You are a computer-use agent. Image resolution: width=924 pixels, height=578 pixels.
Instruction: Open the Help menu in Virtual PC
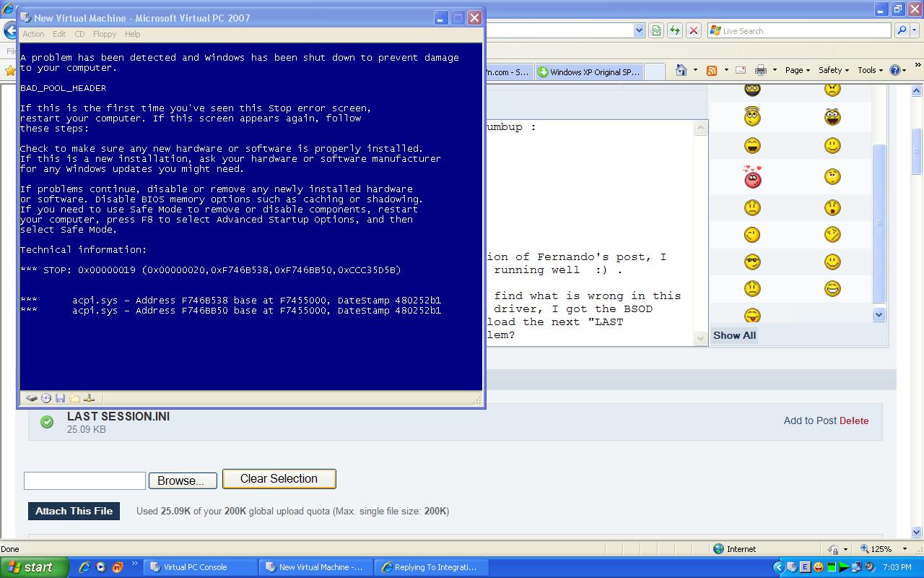(132, 34)
